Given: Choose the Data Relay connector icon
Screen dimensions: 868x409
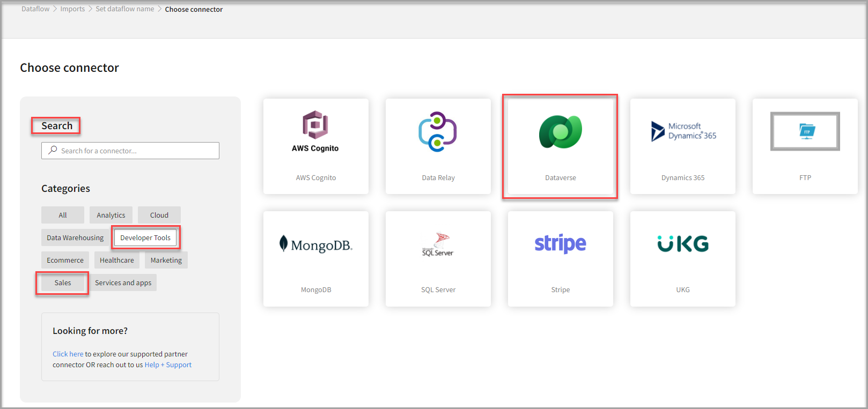Looking at the screenshot, I should tap(438, 132).
